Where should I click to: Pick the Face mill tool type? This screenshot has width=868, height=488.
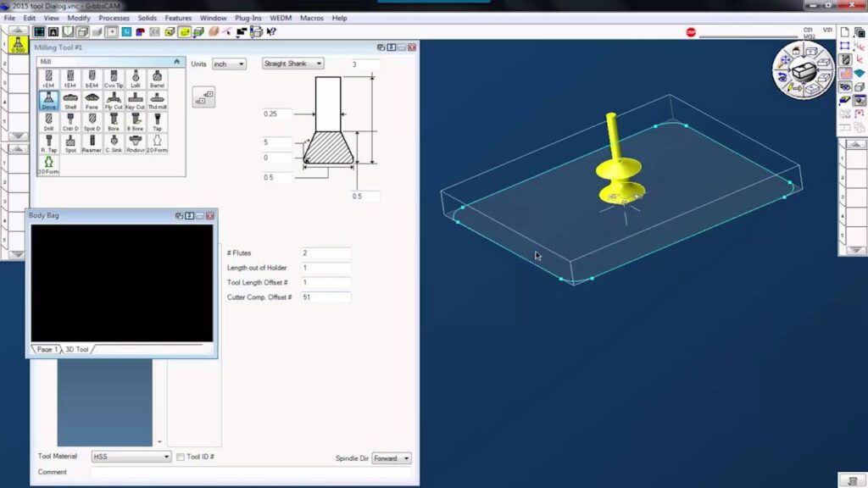[92, 101]
